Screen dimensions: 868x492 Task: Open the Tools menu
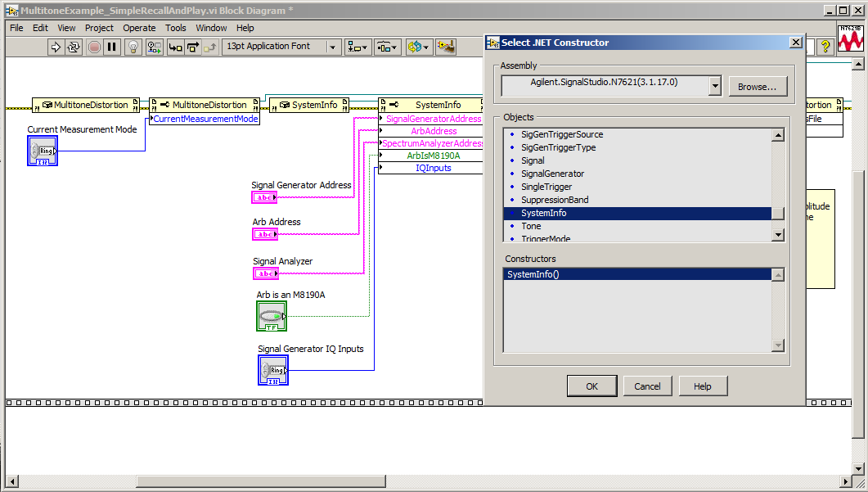176,28
